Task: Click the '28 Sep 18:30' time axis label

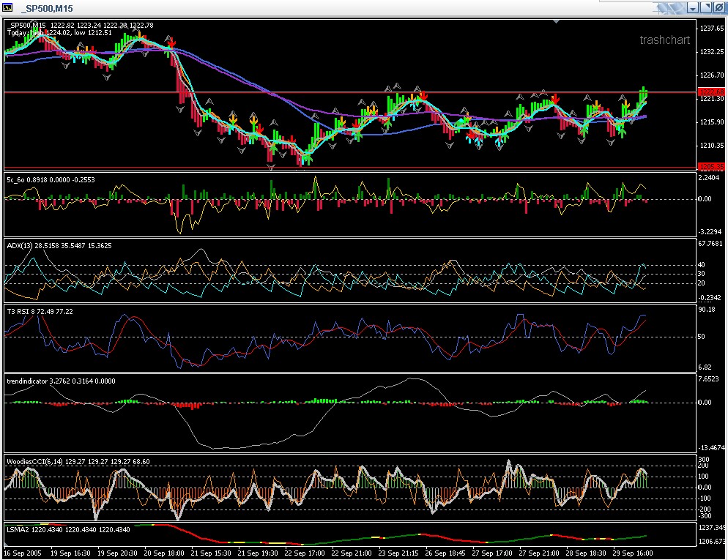Action: tap(586, 553)
